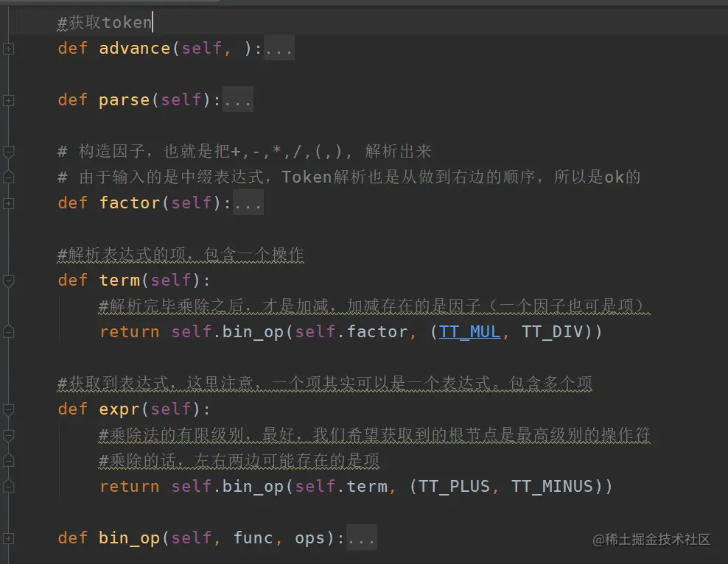728x564 pixels.
Task: Click the bin_op name in def line
Action: (130, 538)
